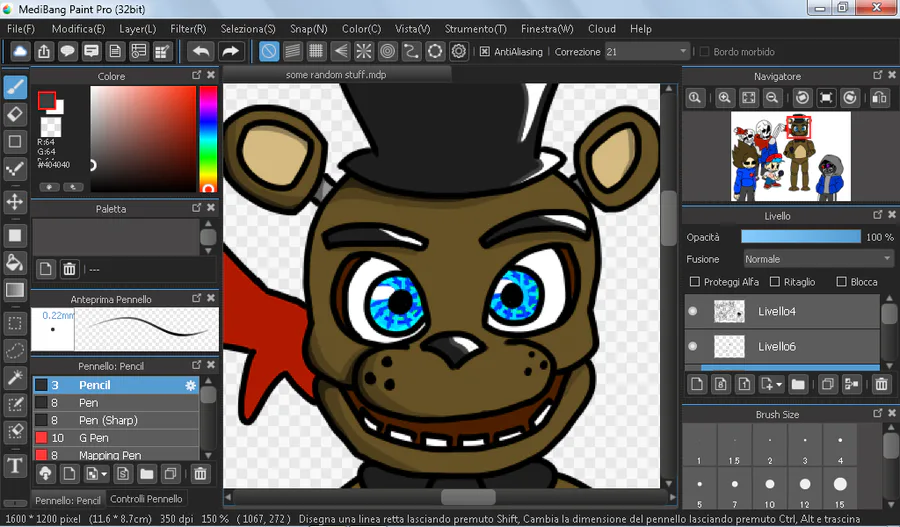Turn snap off with the blue circle icon
900x527 pixels.
269,51
